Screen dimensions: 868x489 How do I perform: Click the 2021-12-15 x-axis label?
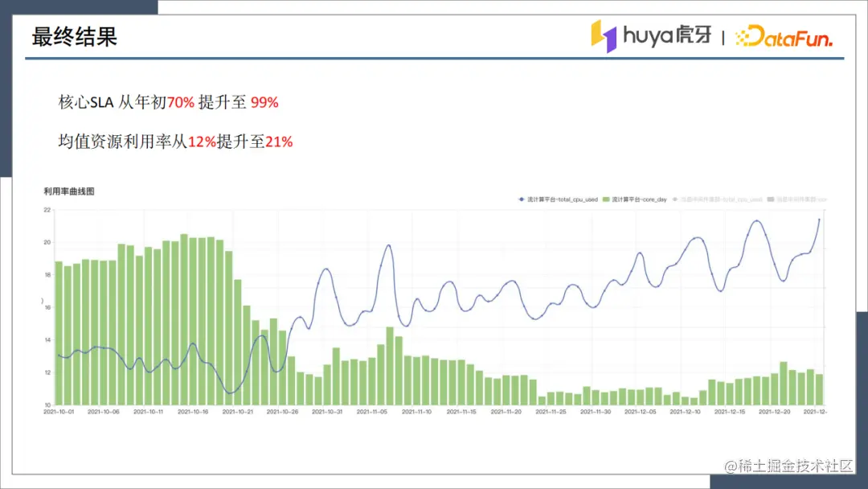[x=730, y=412]
